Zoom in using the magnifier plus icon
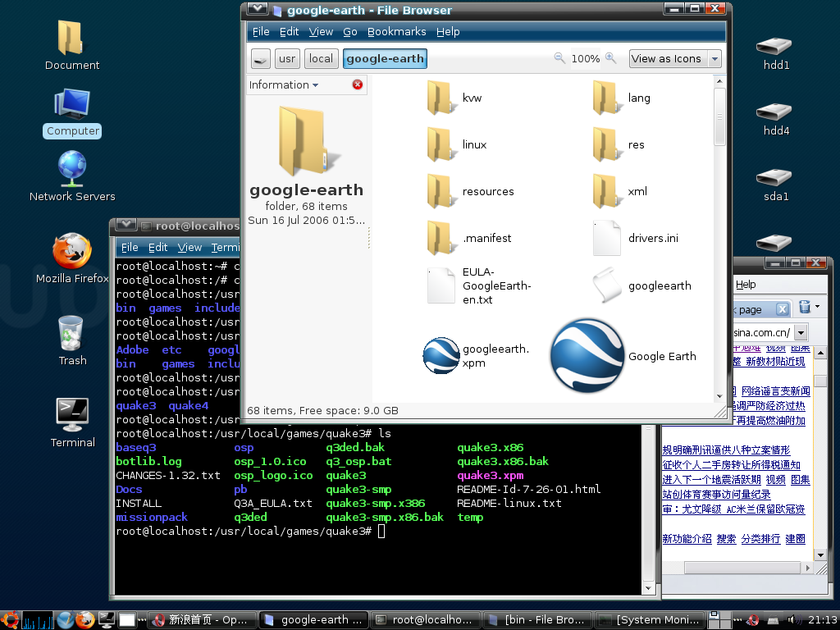This screenshot has height=630, width=840. (610, 58)
